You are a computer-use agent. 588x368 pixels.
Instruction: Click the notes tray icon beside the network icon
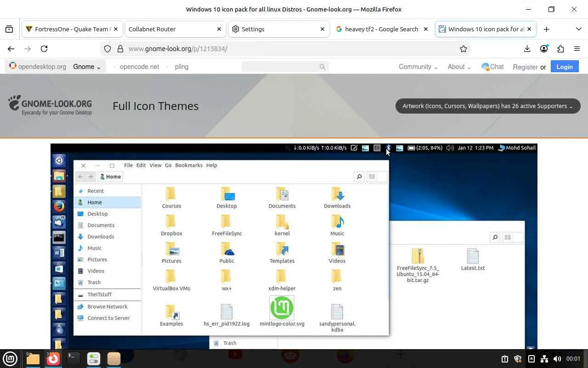click(x=531, y=359)
